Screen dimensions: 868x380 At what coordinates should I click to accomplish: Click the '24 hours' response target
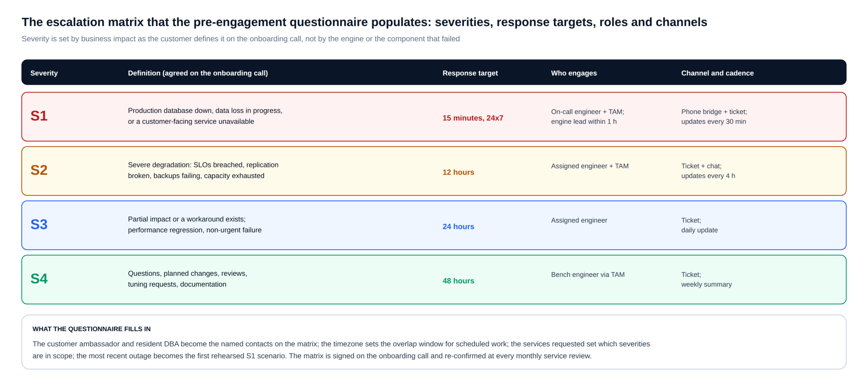pos(458,226)
